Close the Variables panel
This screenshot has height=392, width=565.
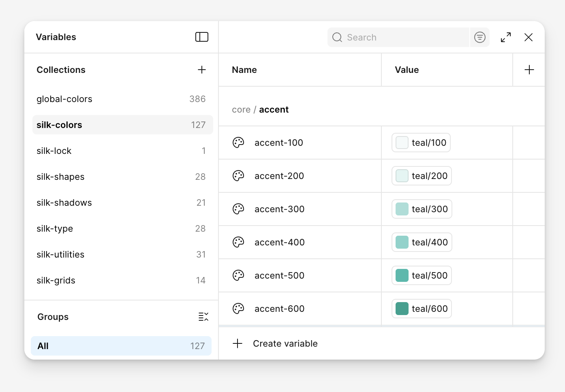point(528,37)
